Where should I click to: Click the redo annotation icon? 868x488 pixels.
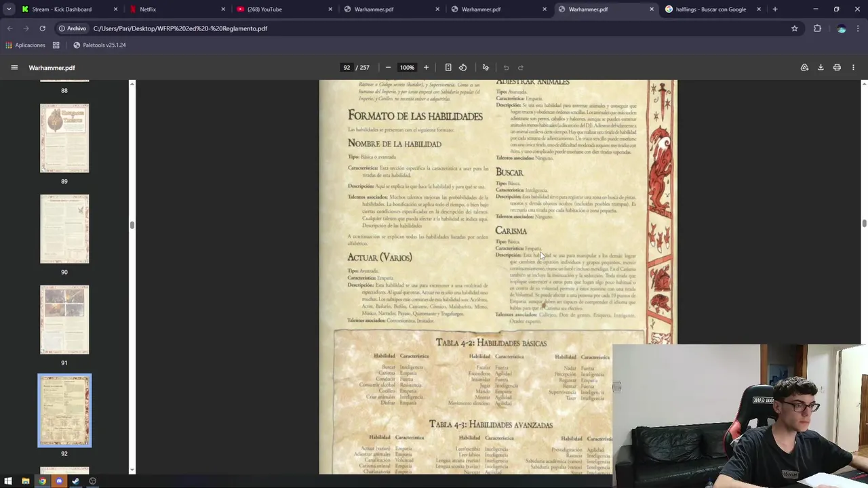point(520,68)
